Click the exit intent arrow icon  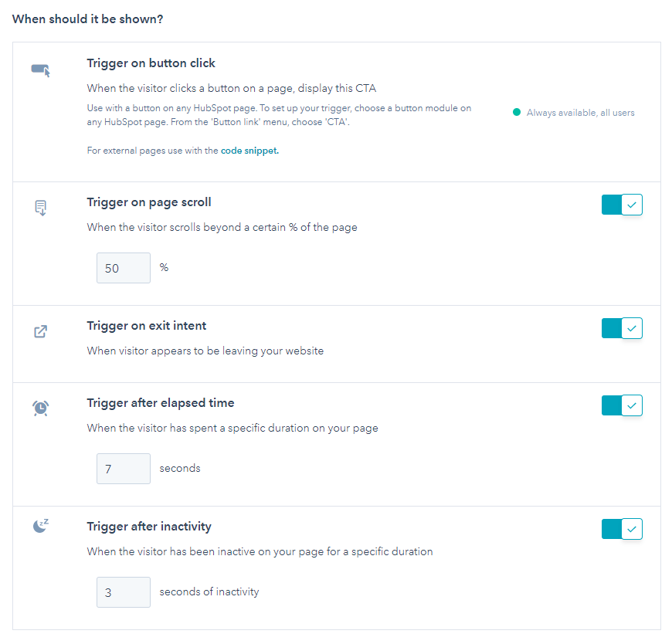pyautogui.click(x=41, y=331)
